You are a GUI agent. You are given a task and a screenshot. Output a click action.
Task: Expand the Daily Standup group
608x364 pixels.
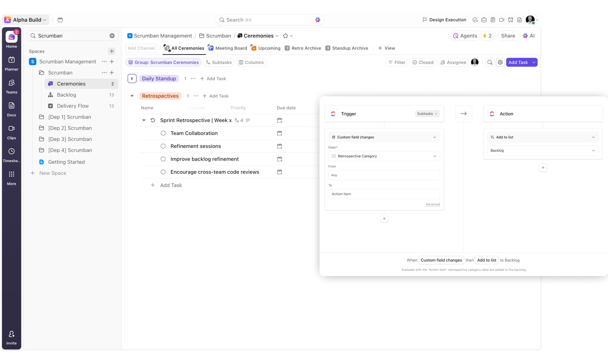(132, 79)
